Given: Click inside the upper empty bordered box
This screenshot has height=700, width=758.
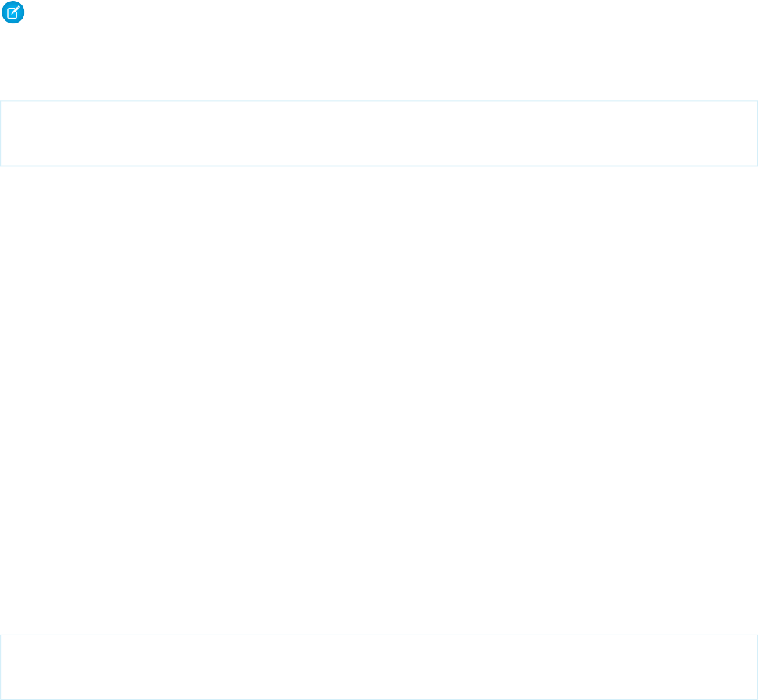Looking at the screenshot, I should 379,133.
